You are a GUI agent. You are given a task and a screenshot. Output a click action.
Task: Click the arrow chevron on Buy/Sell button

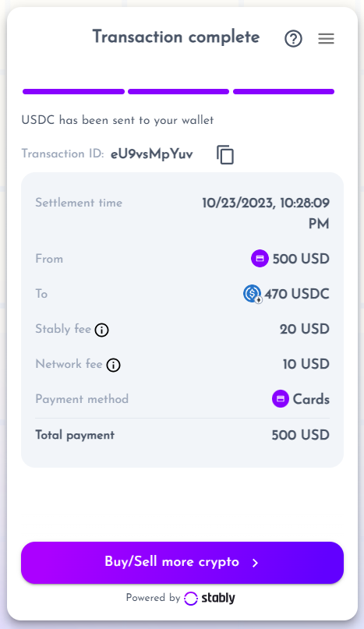click(255, 563)
